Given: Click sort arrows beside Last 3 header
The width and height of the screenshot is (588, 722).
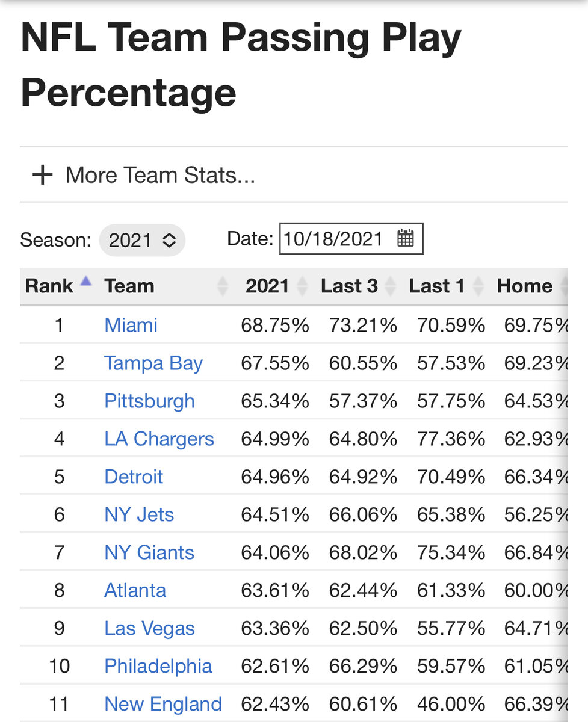Looking at the screenshot, I should pos(391,286).
